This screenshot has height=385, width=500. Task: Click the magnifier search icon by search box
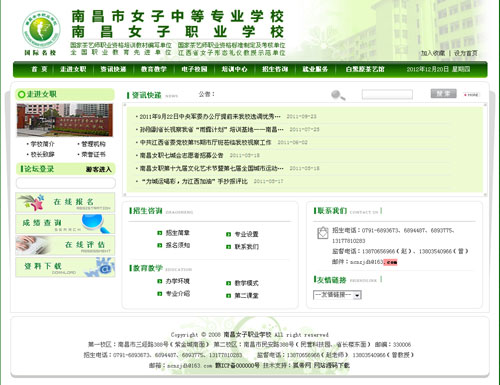tap(338, 95)
